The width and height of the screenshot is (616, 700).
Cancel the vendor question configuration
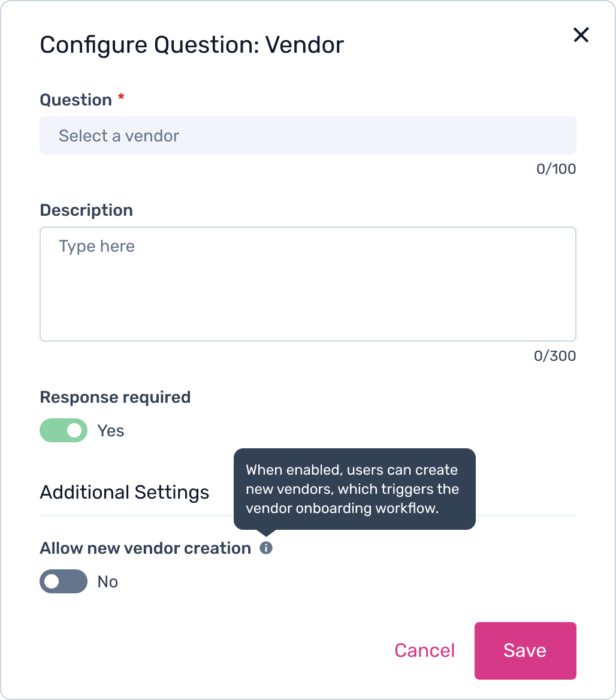point(424,650)
